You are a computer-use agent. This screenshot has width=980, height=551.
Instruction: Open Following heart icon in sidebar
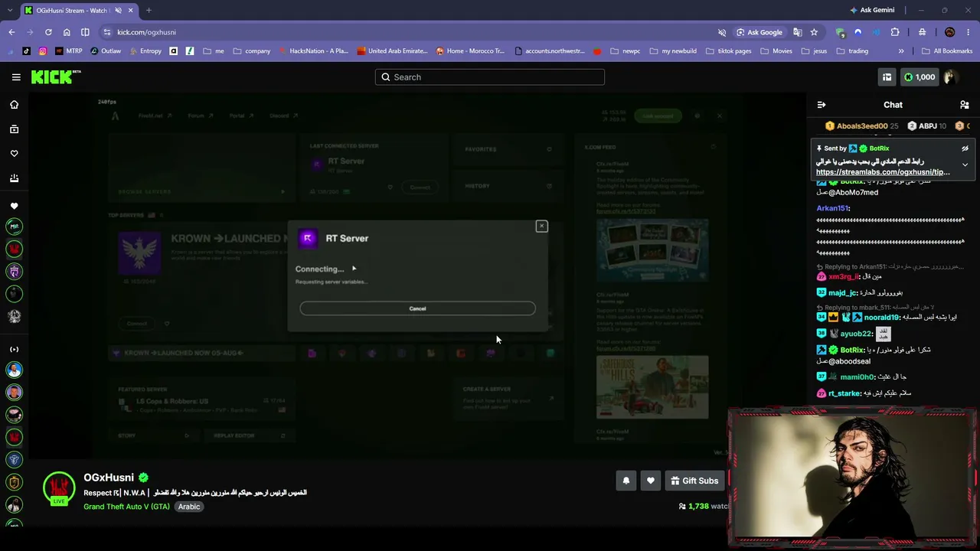(x=14, y=154)
